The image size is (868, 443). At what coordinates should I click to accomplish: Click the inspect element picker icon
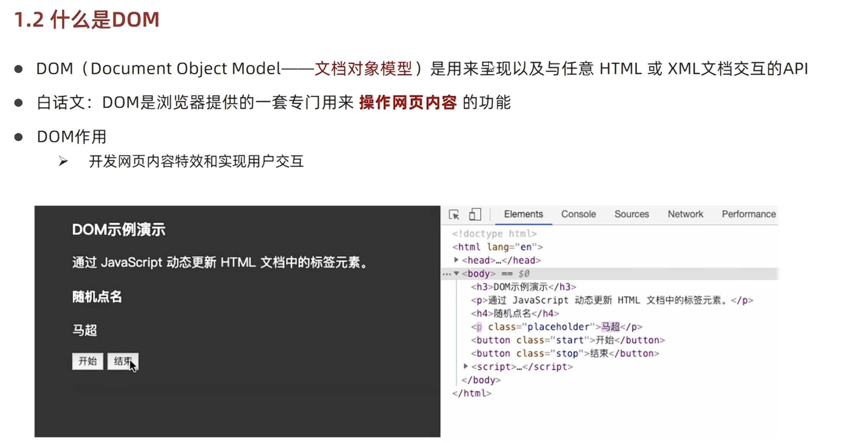(x=454, y=215)
